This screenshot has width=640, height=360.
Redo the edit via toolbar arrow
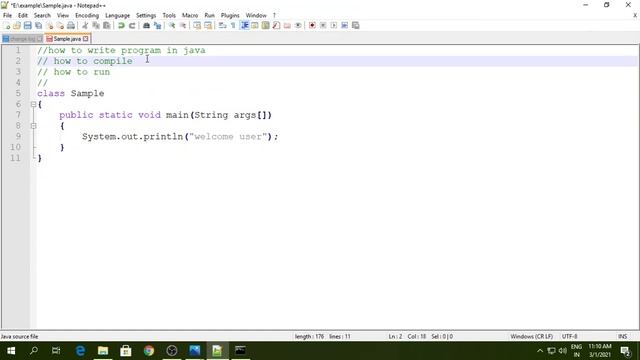(132, 25)
